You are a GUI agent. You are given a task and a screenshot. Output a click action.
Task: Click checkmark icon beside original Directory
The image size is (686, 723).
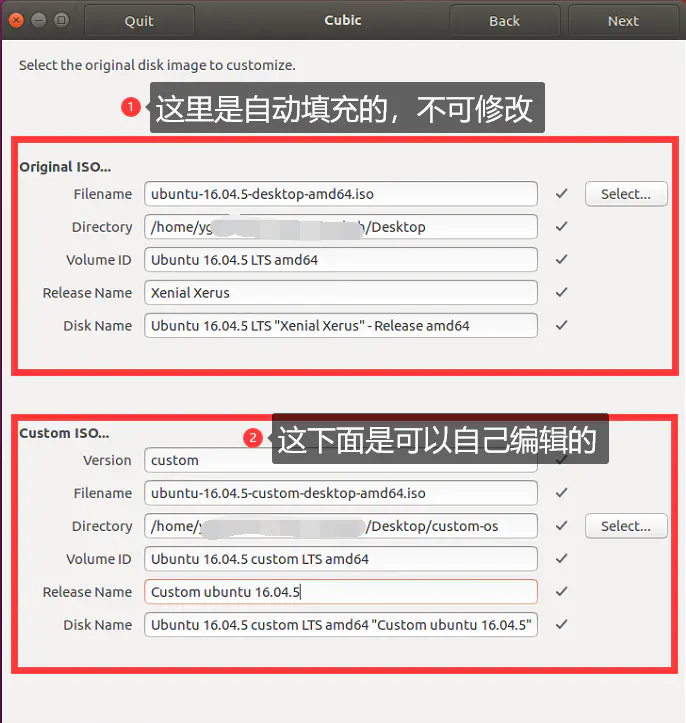(x=561, y=226)
